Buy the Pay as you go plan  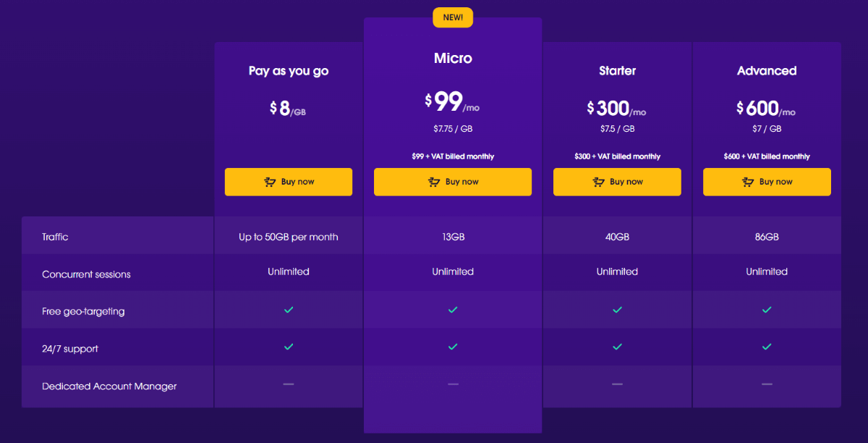tap(289, 182)
